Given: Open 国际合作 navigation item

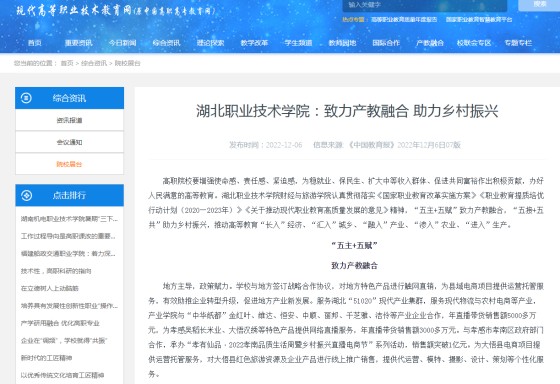Looking at the screenshot, I should 386,43.
